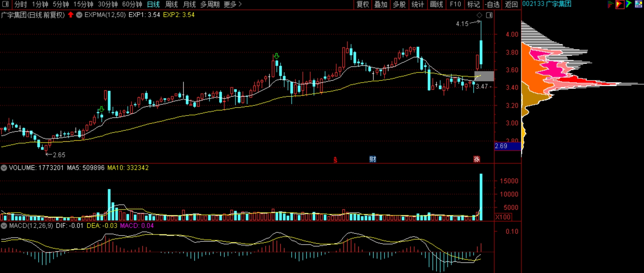The image size is (644, 273).
Task: Select the red-boxed flame chip icon
Action: pyautogui.click(x=620, y=4)
